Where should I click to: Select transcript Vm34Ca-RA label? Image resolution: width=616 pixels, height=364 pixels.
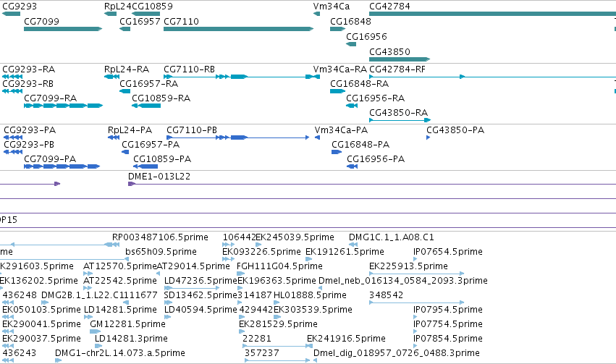click(340, 69)
